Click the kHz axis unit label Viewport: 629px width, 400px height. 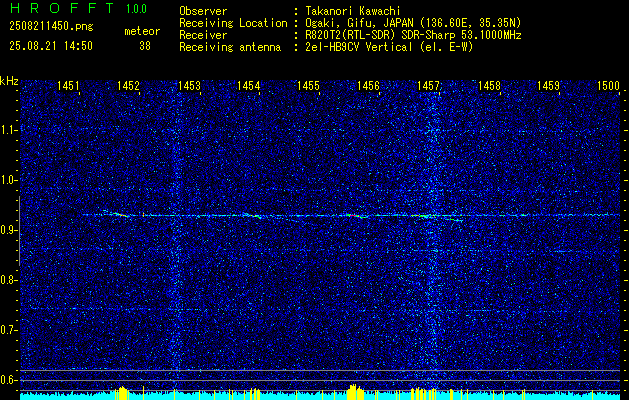[9, 81]
